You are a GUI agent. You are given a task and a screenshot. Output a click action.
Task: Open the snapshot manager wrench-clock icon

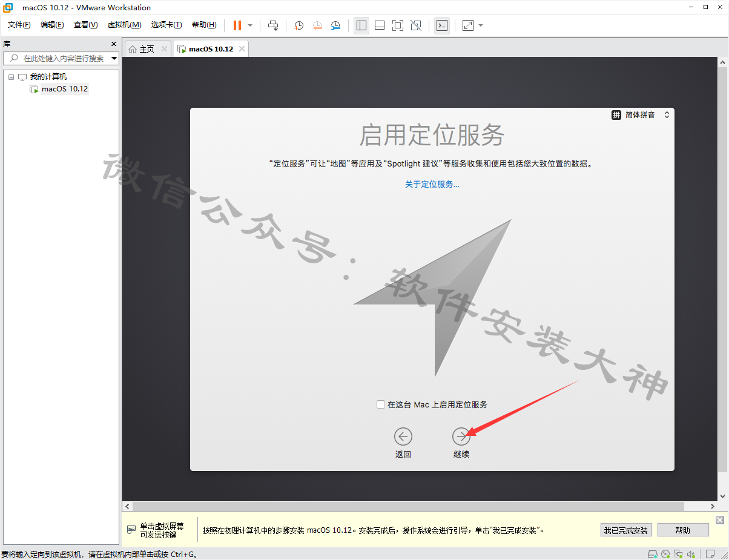[335, 25]
